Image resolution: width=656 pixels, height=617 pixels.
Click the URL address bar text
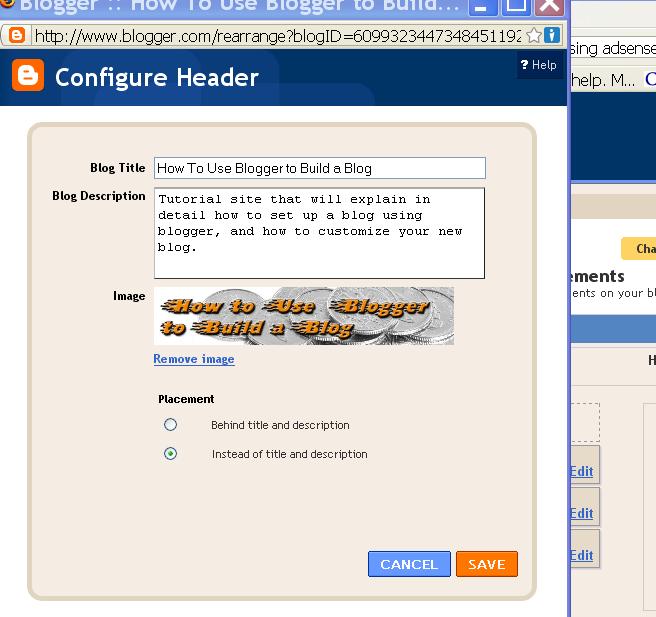(x=278, y=36)
